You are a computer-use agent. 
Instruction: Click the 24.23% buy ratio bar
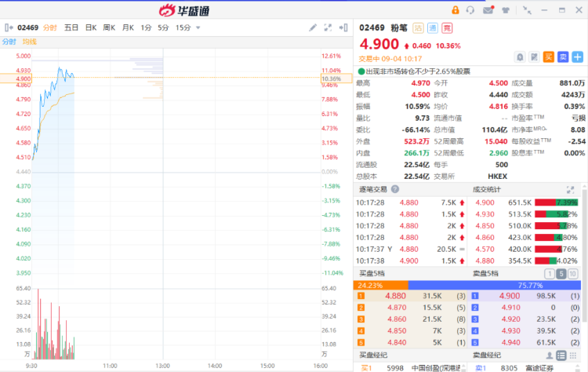380,286
